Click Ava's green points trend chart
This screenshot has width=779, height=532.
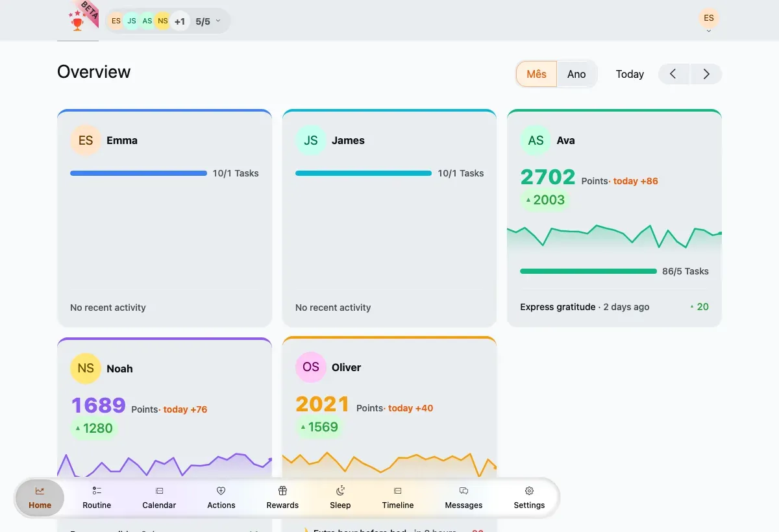tap(614, 239)
